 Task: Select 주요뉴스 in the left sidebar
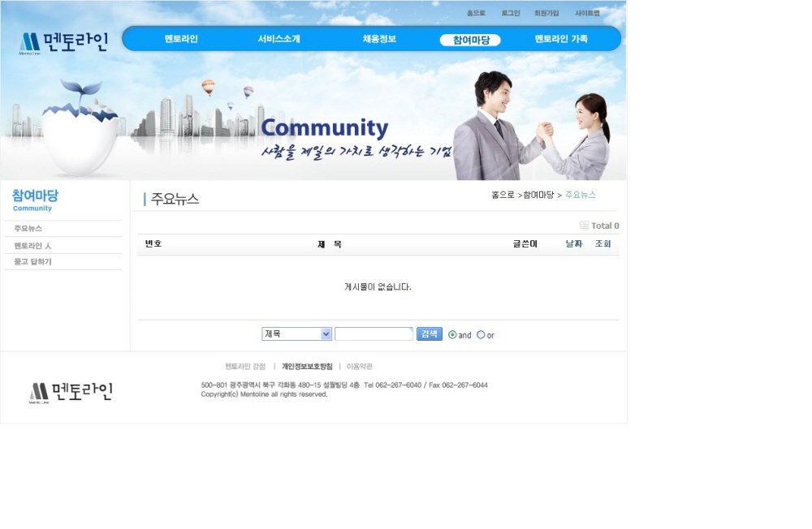point(28,229)
